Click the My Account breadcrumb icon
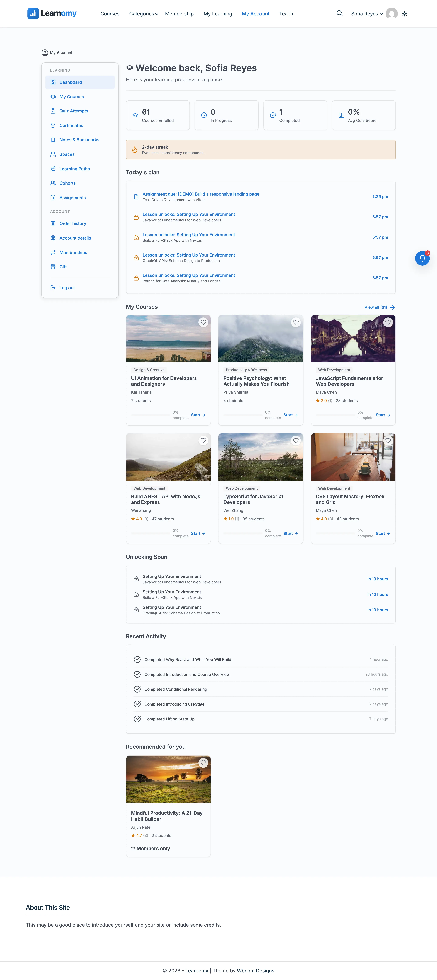Screen dimensions: 437x980 pos(45,53)
